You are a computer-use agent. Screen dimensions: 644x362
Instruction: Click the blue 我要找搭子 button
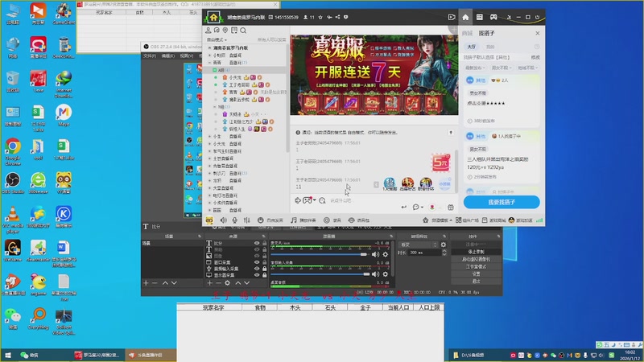(x=502, y=203)
